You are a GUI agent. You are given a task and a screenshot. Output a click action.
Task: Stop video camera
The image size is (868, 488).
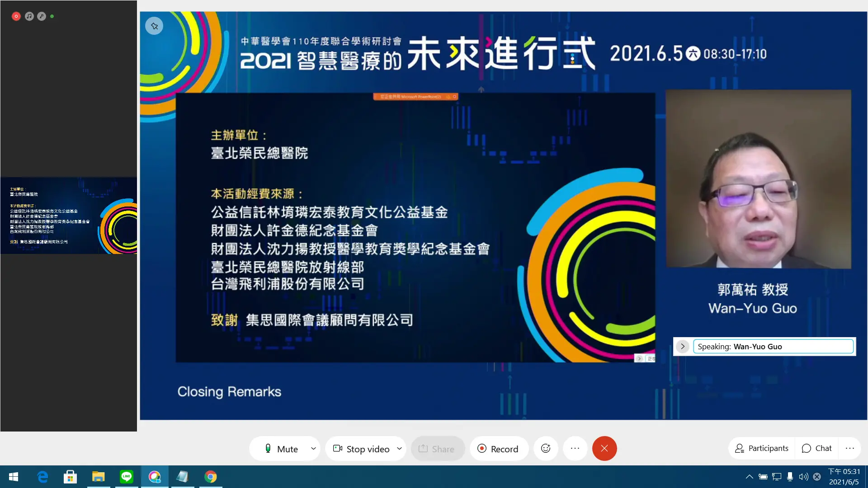(361, 449)
